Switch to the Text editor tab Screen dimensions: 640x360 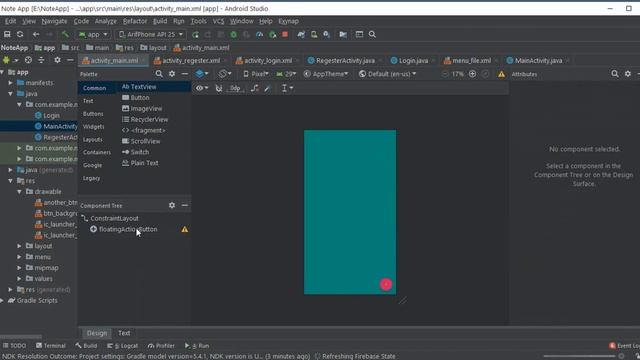click(x=124, y=333)
